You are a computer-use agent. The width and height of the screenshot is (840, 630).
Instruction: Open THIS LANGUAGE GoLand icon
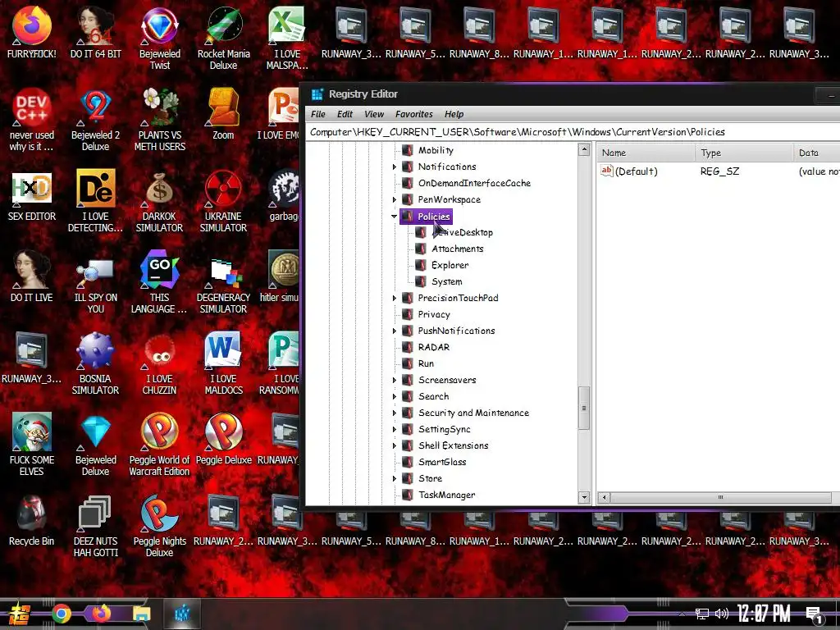click(x=160, y=282)
